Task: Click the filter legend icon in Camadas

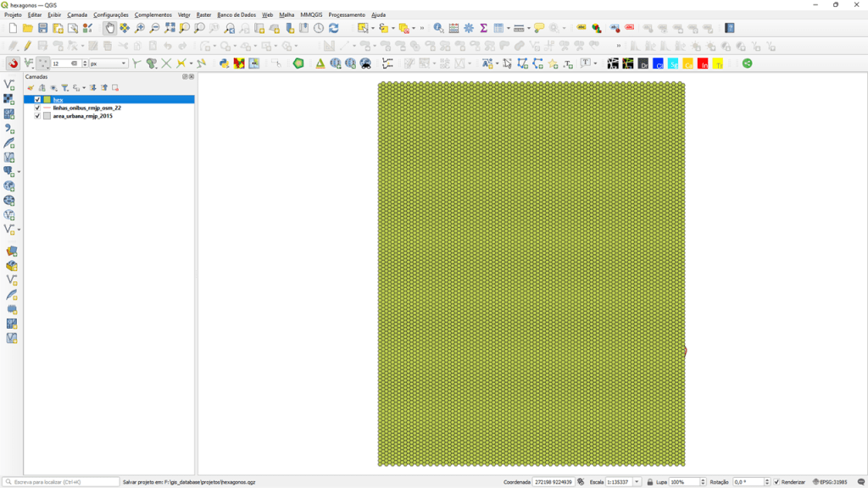Action: [64, 87]
